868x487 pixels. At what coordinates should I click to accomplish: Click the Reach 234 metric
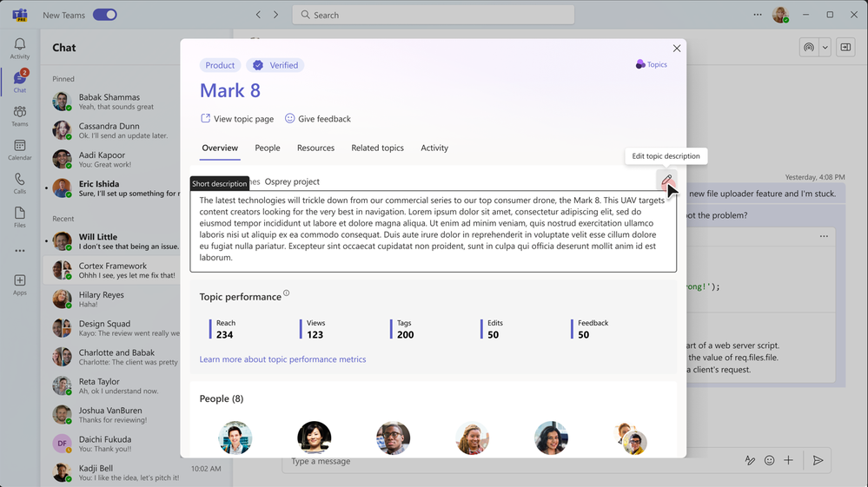[222, 329]
